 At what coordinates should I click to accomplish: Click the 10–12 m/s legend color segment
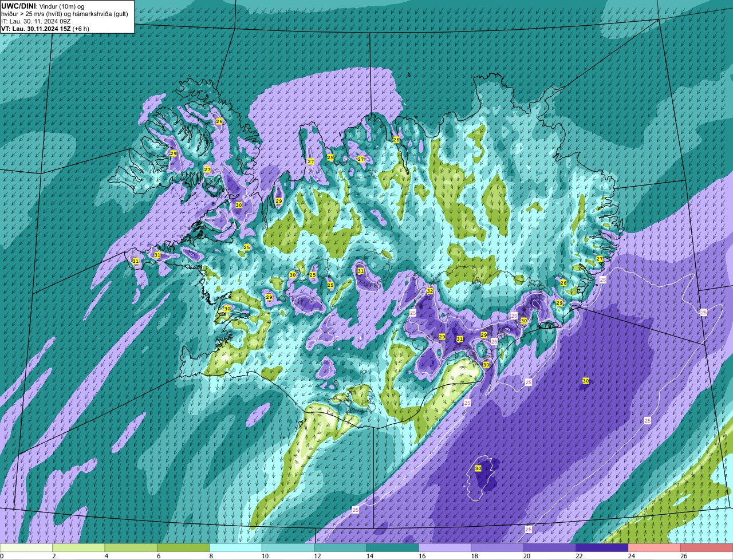(288, 548)
